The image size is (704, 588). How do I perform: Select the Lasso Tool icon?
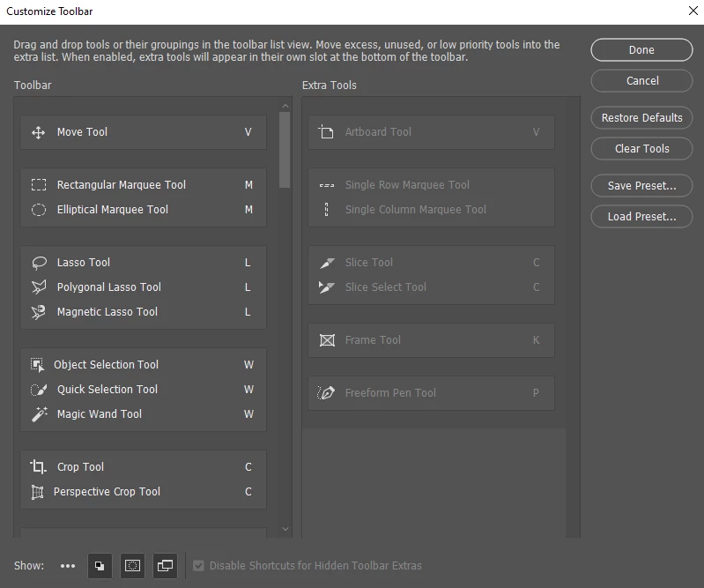[39, 263]
